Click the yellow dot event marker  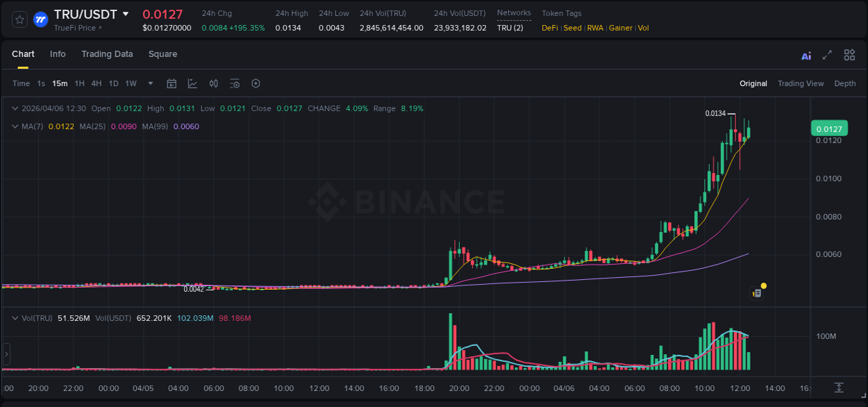point(764,285)
